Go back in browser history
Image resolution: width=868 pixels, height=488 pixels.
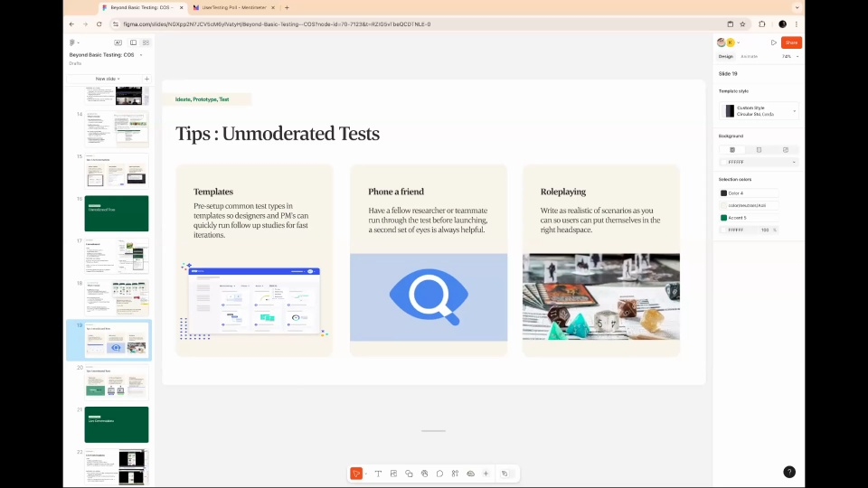[72, 24]
